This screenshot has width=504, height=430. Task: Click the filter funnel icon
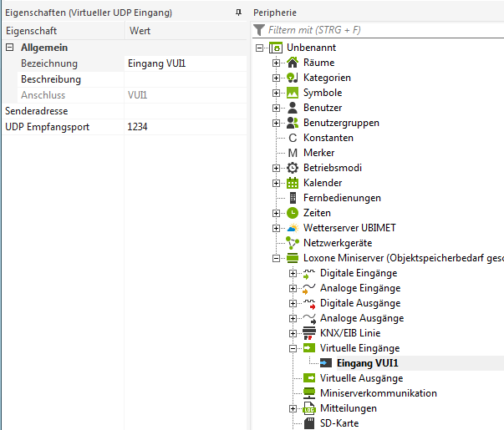tap(259, 30)
